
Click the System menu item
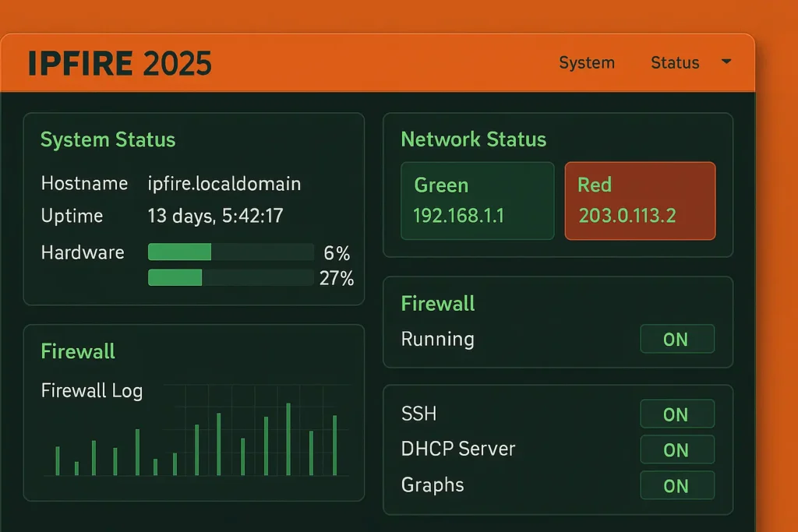587,62
